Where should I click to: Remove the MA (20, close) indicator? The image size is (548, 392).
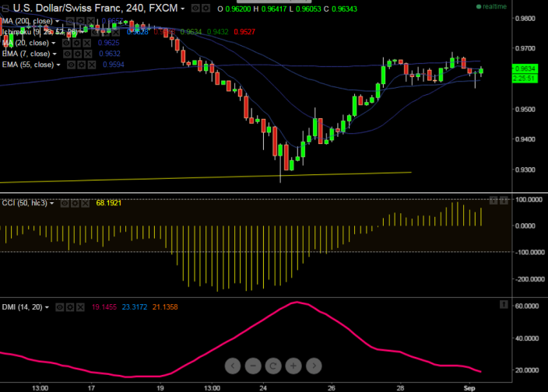[86, 43]
